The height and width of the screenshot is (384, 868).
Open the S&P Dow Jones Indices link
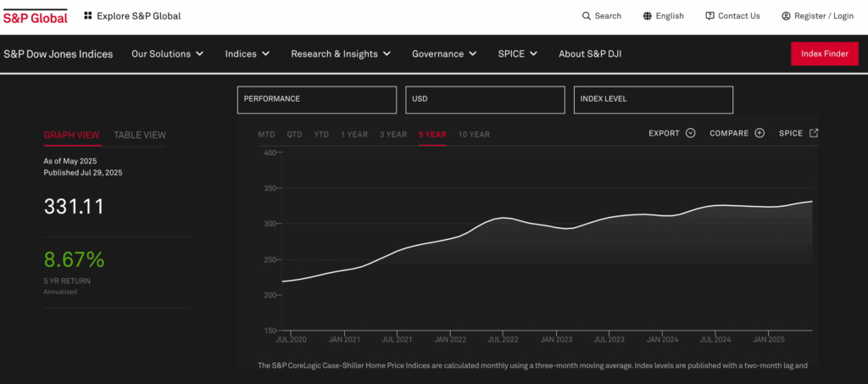point(58,54)
